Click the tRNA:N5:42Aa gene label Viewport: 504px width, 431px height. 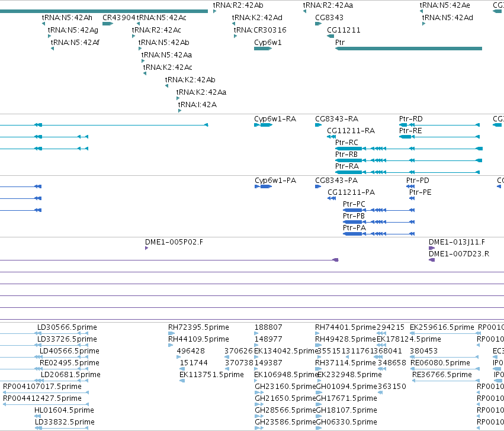click(x=166, y=55)
